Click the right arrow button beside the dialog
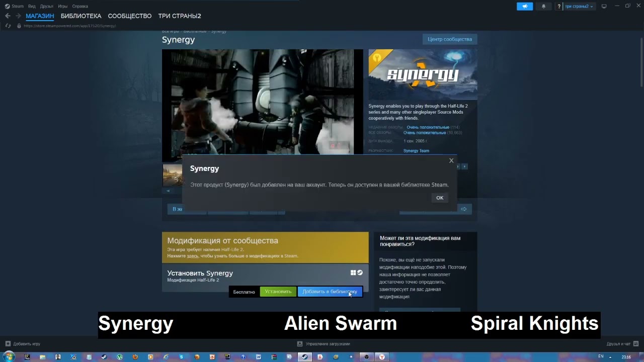The height and width of the screenshot is (362, 644). click(464, 209)
